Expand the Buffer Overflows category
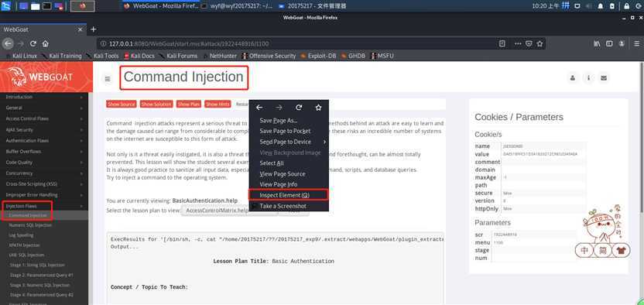644x305 pixels. click(44, 152)
